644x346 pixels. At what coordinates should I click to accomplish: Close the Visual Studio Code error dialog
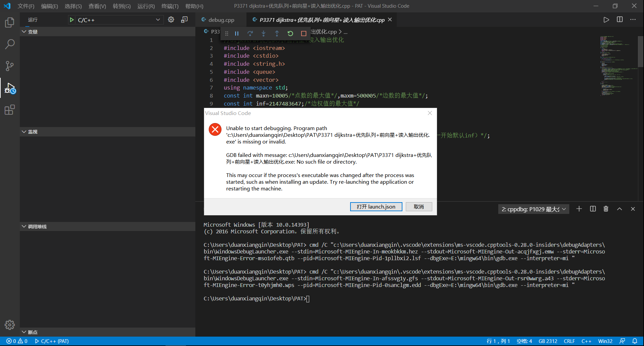[x=430, y=113]
